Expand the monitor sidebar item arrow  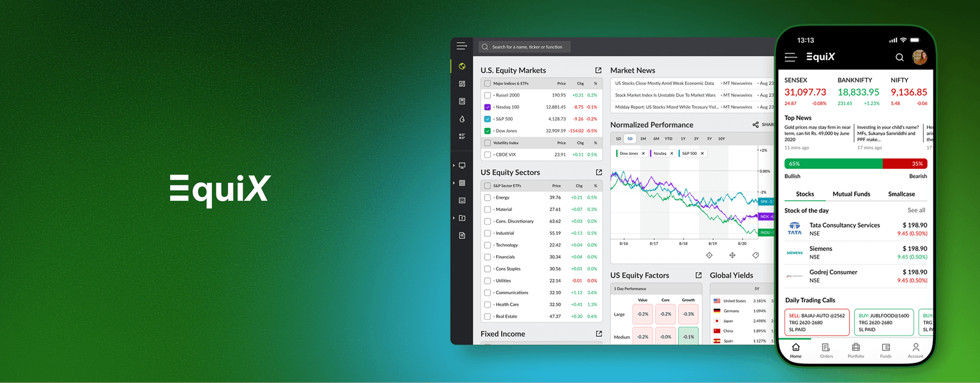click(454, 165)
